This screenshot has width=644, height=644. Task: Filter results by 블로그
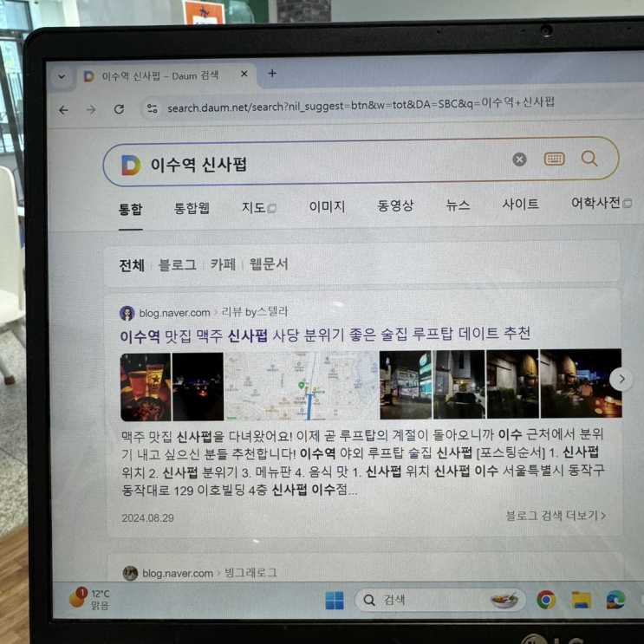pyautogui.click(x=178, y=264)
